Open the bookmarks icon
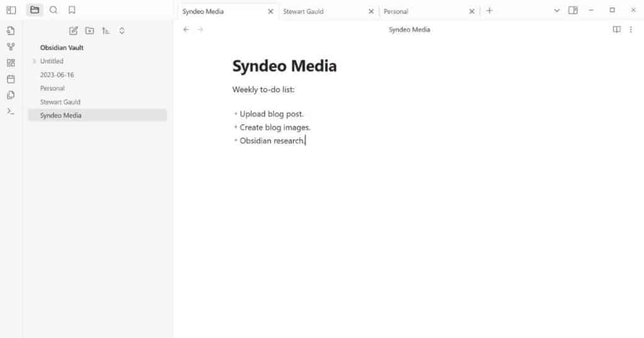644x338 pixels. coord(72,10)
